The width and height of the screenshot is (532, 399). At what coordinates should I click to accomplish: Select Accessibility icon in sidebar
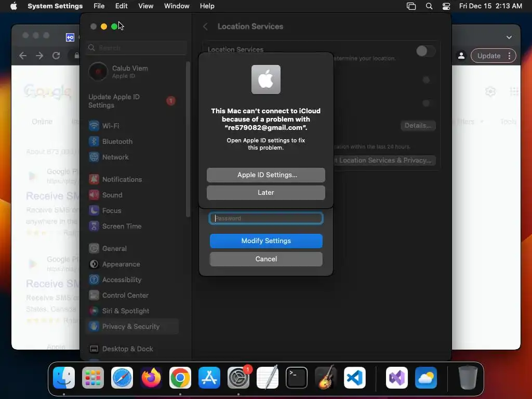94,280
